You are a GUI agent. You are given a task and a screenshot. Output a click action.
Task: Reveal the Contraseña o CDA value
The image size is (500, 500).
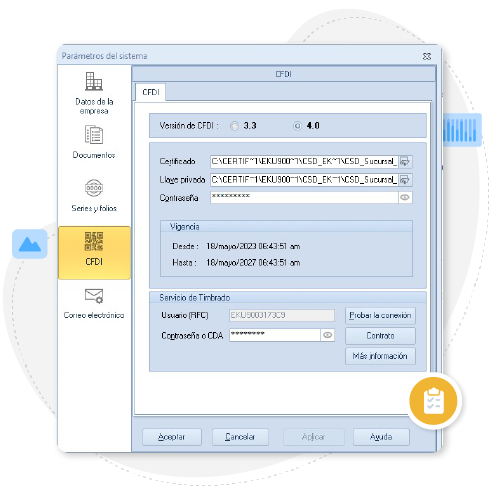pyautogui.click(x=328, y=335)
